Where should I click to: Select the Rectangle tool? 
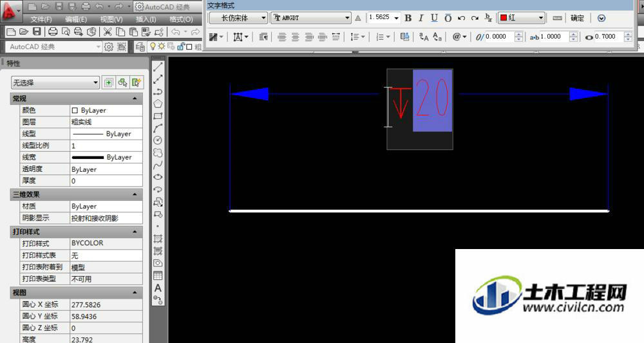(158, 116)
